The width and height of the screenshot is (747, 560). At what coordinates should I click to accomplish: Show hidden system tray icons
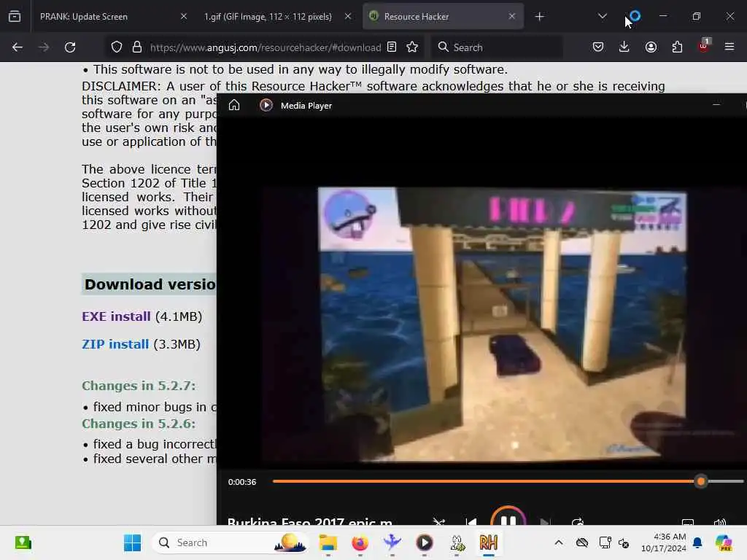pyautogui.click(x=559, y=542)
